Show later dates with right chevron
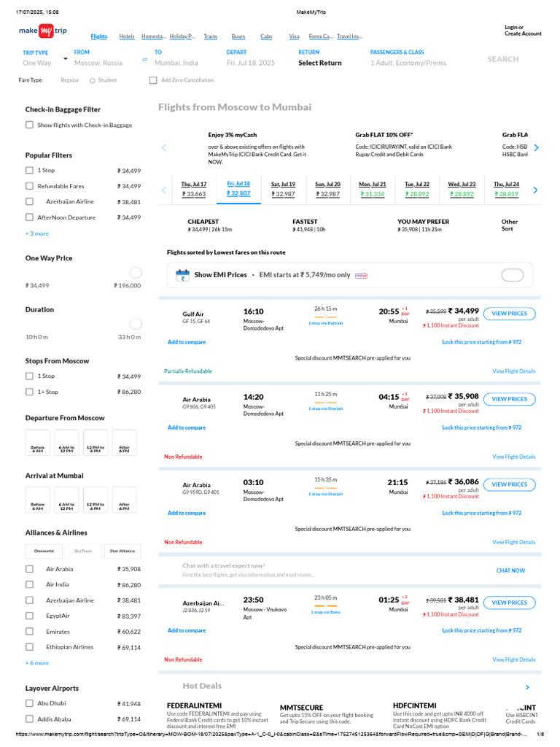Screen dimensions: 560x747 (535, 190)
